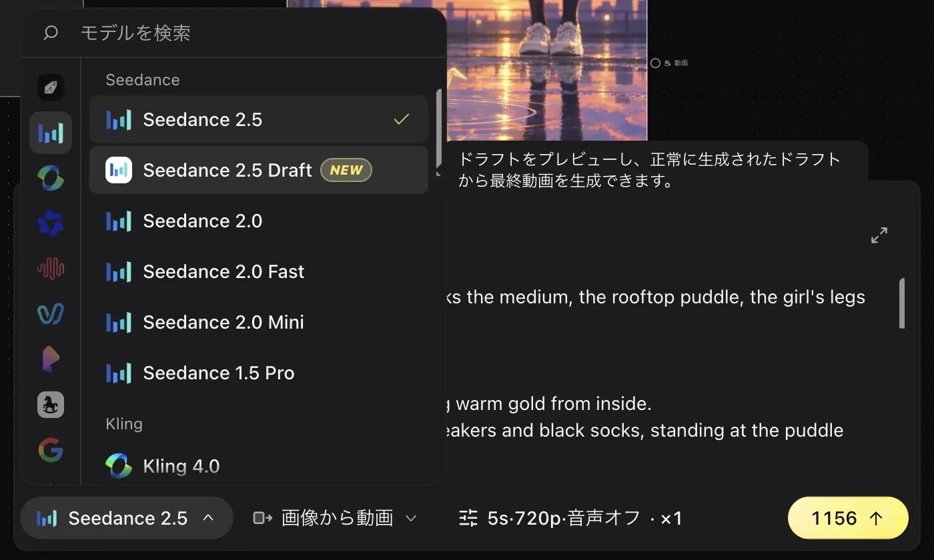
Task: Select the blue looped W provider icon
Action: point(51,313)
